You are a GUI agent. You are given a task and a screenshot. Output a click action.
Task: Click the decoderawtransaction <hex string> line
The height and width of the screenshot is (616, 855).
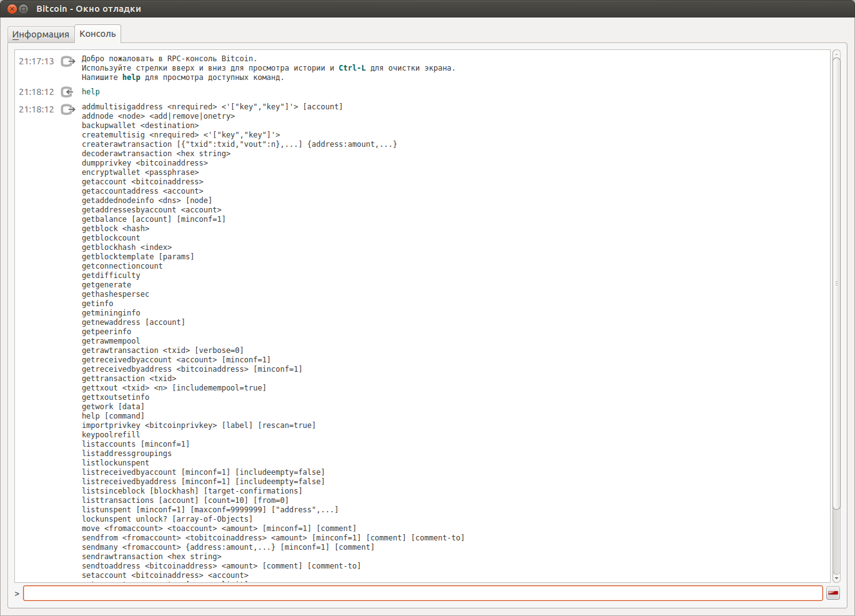[x=156, y=154]
